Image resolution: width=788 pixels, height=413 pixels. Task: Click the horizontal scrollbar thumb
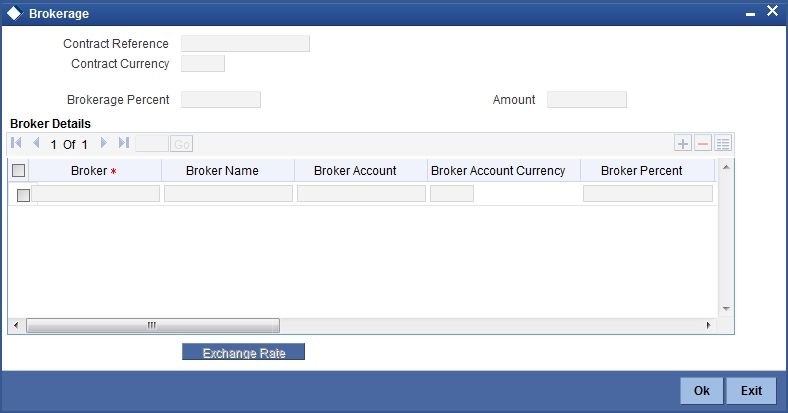[x=153, y=326]
